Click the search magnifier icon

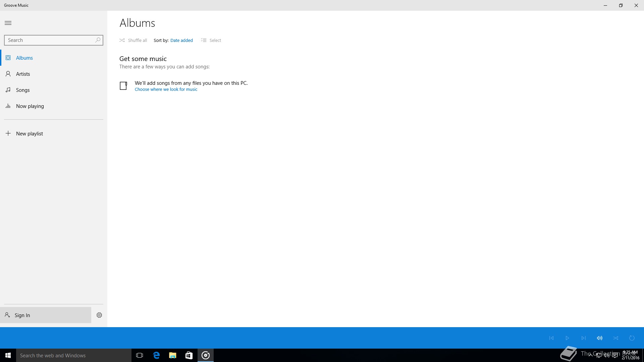98,40
